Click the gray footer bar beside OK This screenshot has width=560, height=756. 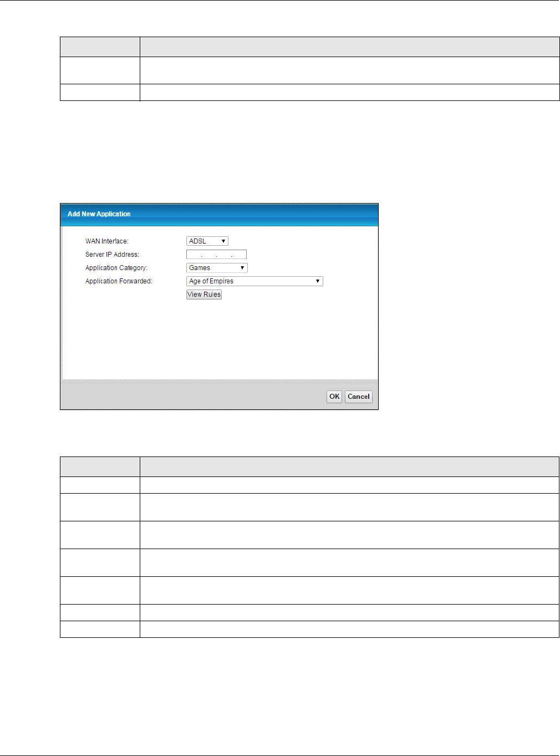tap(194, 396)
